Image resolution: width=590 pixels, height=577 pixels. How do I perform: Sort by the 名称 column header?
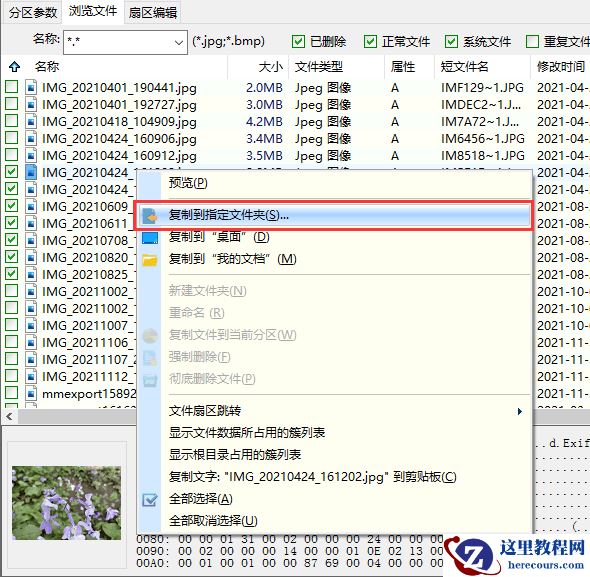(x=47, y=67)
